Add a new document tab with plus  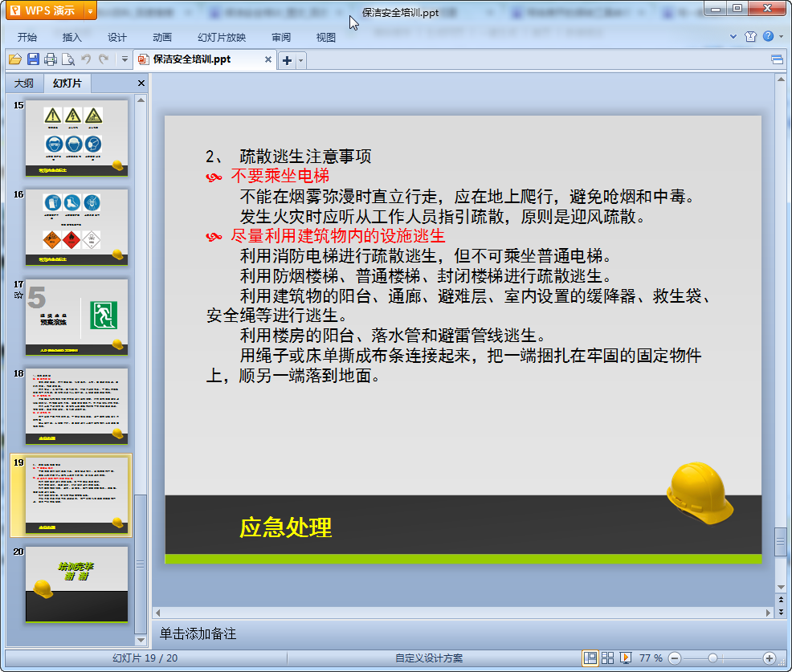pos(287,60)
